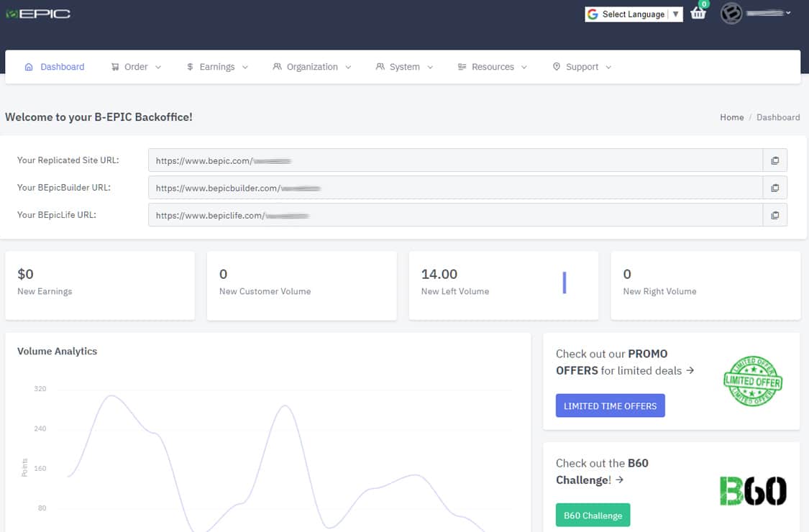The image size is (809, 532).
Task: Click the Home breadcrumb link
Action: [x=731, y=117]
